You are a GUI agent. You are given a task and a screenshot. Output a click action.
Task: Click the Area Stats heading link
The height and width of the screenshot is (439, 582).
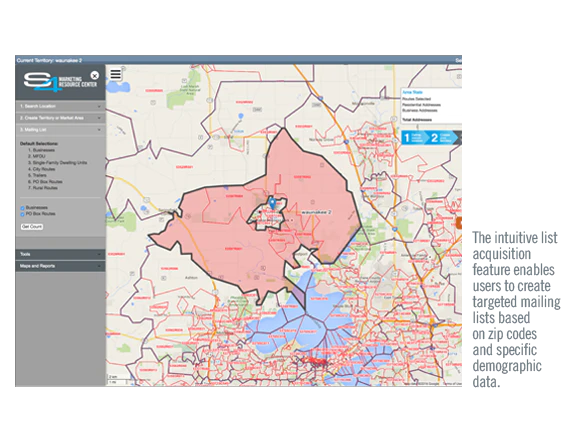[412, 92]
